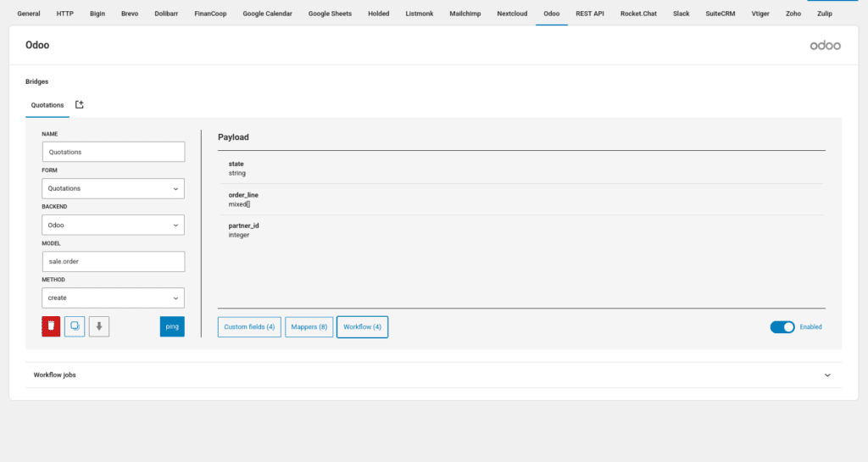Image resolution: width=868 pixels, height=462 pixels.
Task: Open the Zulip tab
Action: pos(824,14)
